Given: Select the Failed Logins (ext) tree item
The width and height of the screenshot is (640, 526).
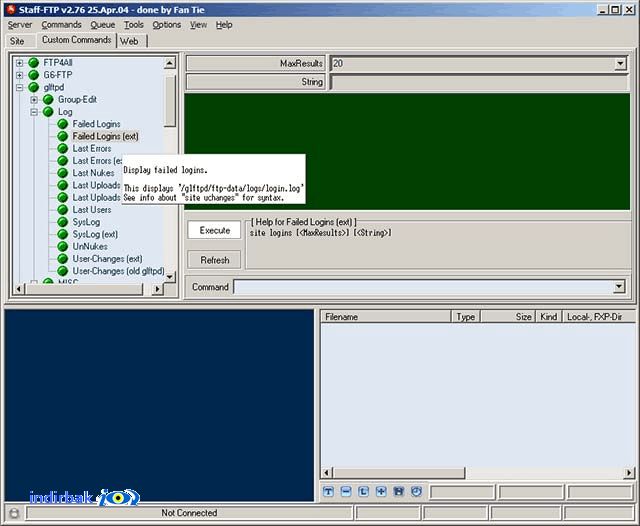Looking at the screenshot, I should click(x=105, y=136).
